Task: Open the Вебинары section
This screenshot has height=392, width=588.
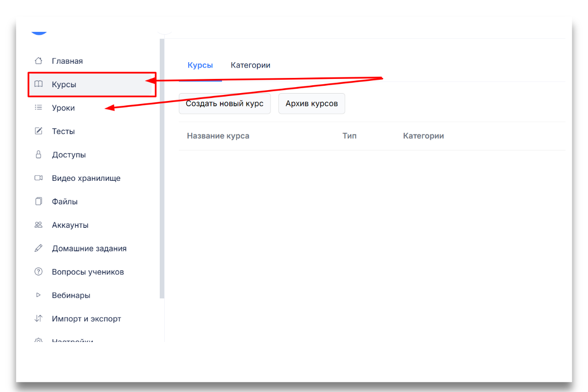Action: click(x=71, y=295)
